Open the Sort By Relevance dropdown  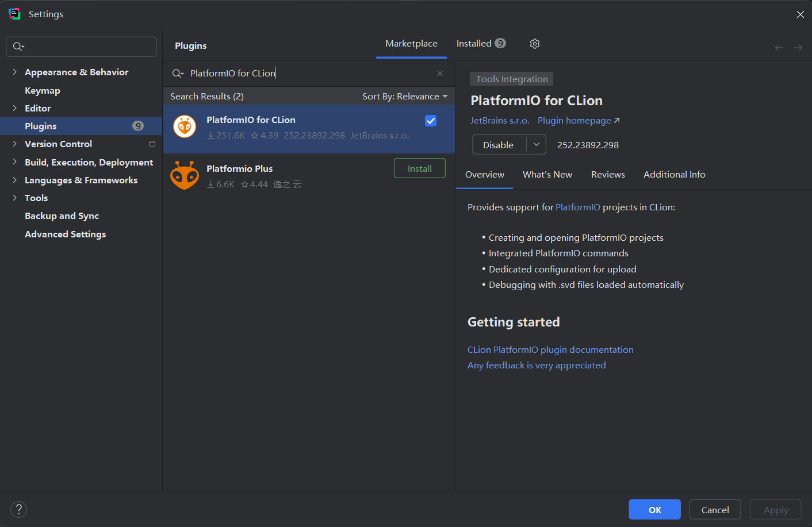pos(405,97)
